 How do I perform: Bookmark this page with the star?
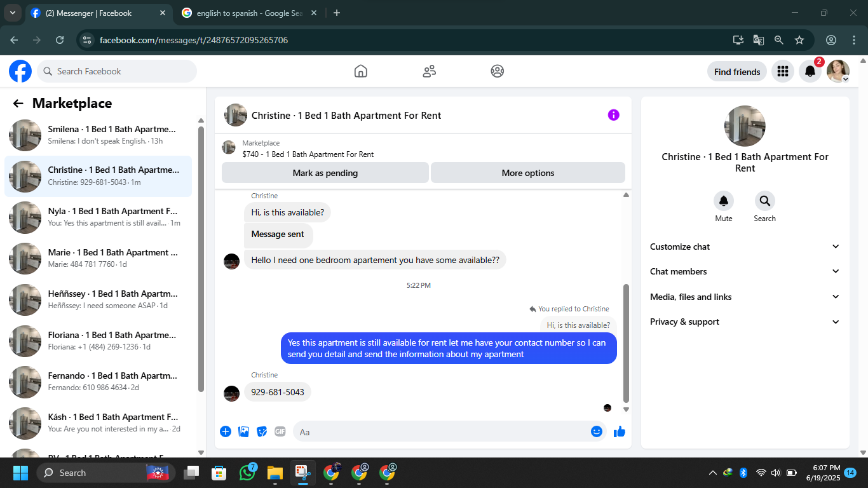799,40
